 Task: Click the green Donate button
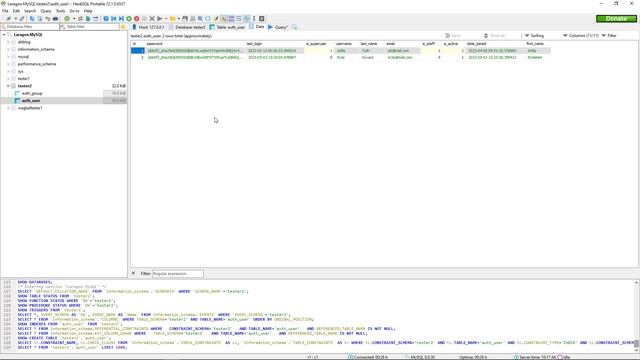(x=616, y=19)
